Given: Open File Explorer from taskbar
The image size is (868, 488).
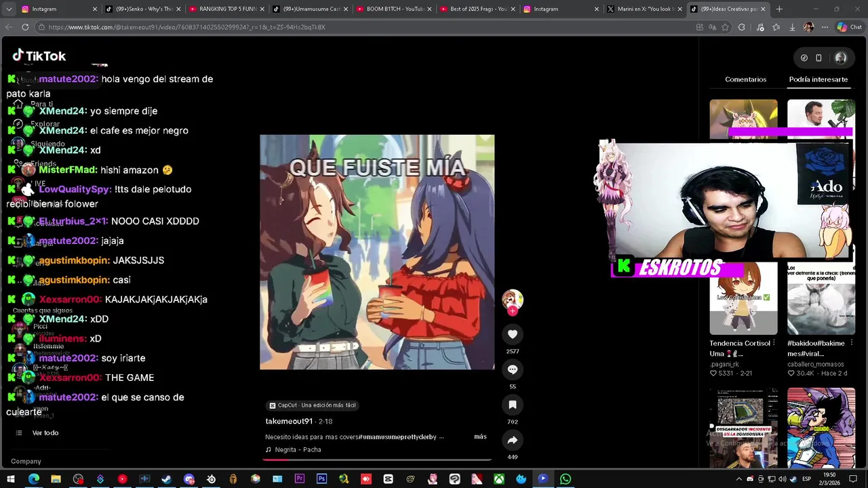Looking at the screenshot, I should 56,479.
